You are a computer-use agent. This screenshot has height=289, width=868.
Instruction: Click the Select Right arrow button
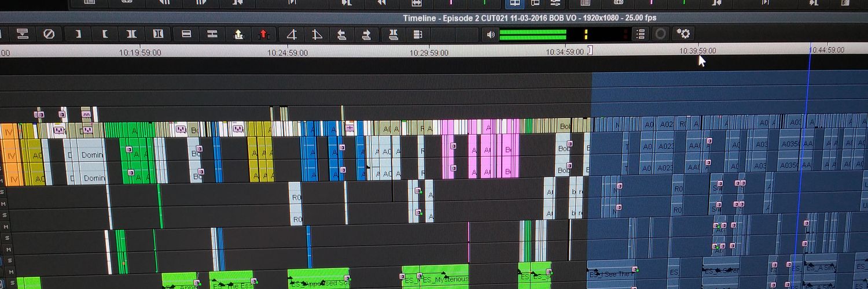coord(367,35)
